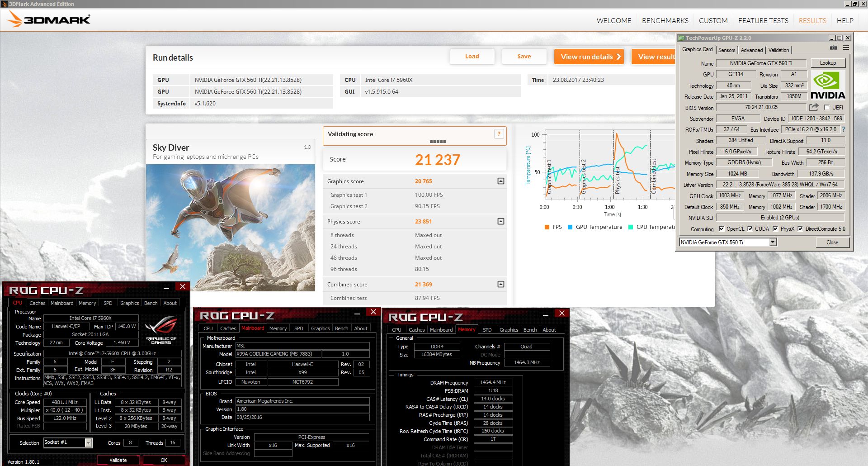Open FEATURE TESTS section
Image resolution: width=868 pixels, height=466 pixels.
tap(763, 21)
